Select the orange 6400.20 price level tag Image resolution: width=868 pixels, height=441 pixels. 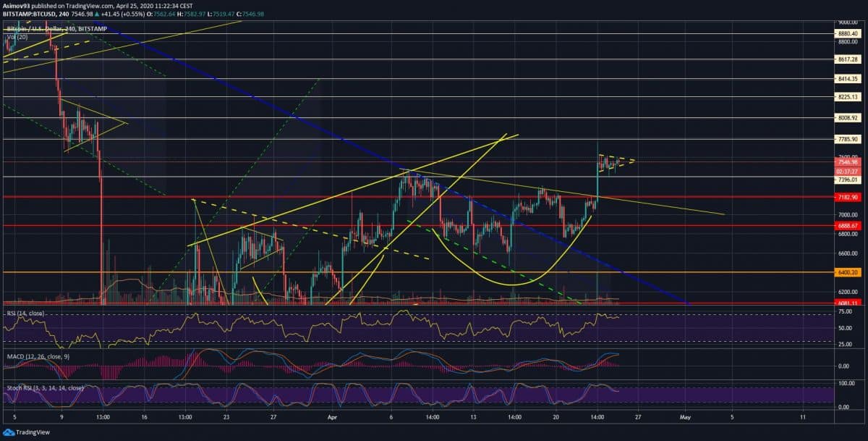[x=843, y=273]
